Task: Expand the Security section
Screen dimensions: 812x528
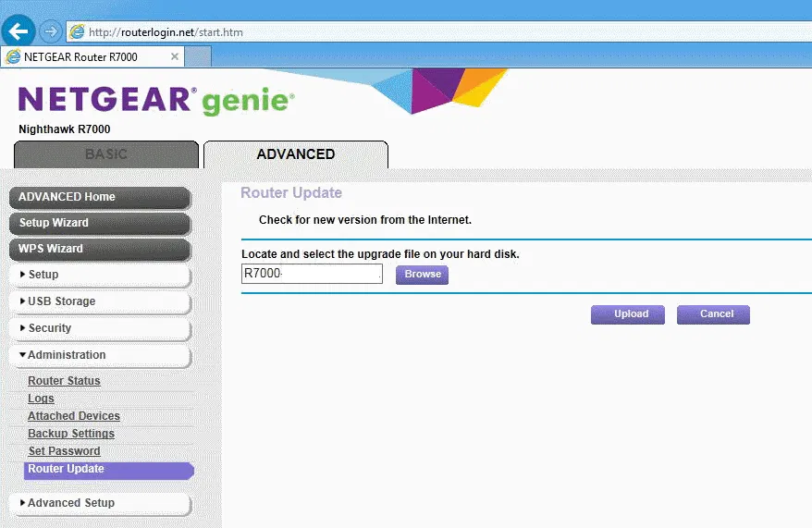Action: click(100, 328)
